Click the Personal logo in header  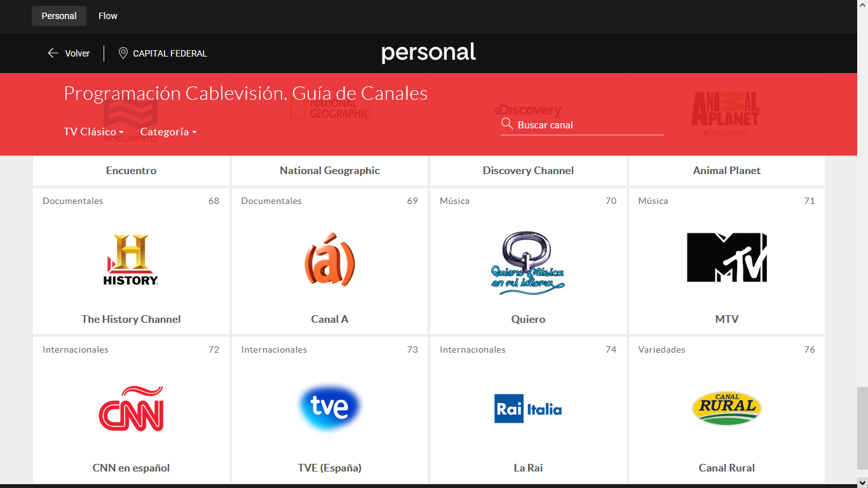(x=429, y=53)
